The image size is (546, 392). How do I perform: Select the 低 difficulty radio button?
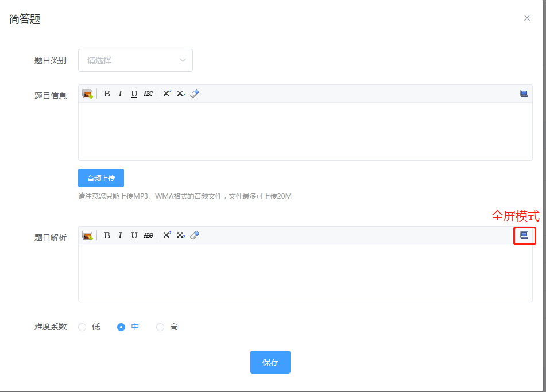point(82,327)
